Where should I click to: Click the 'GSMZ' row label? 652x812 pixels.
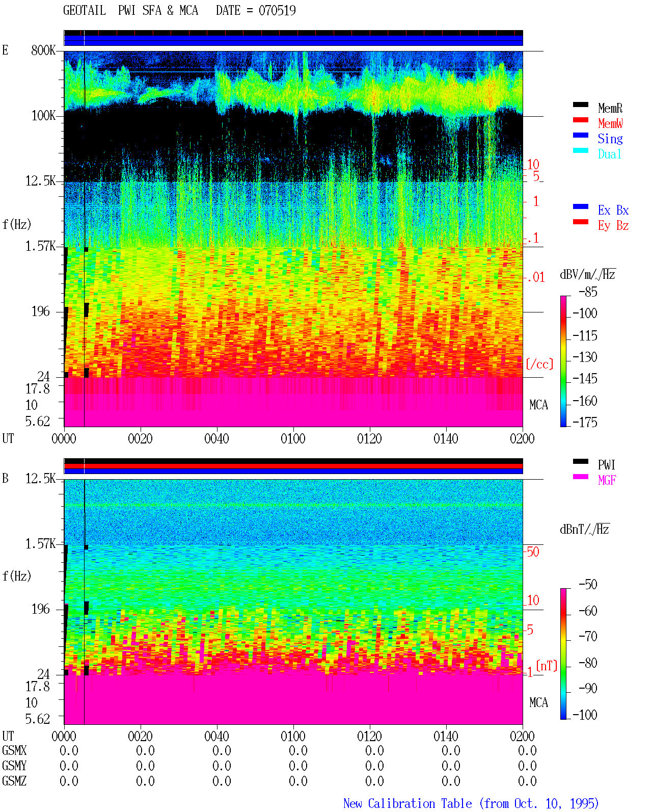pos(14,781)
